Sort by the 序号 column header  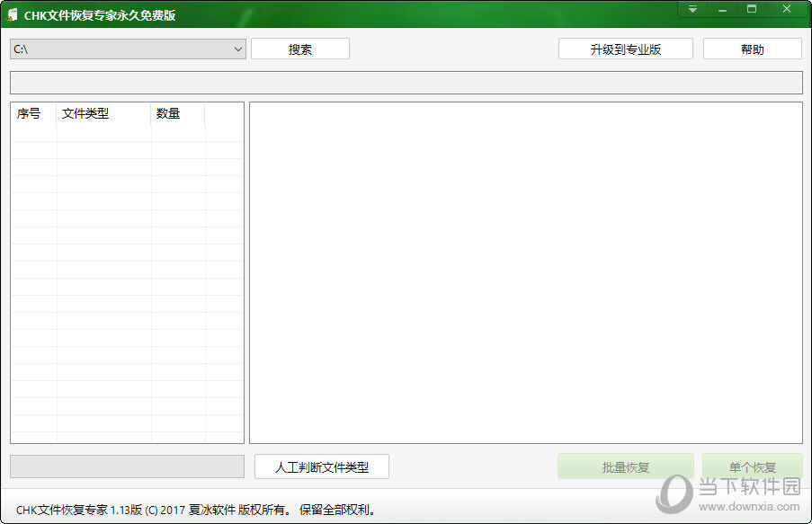pyautogui.click(x=33, y=113)
